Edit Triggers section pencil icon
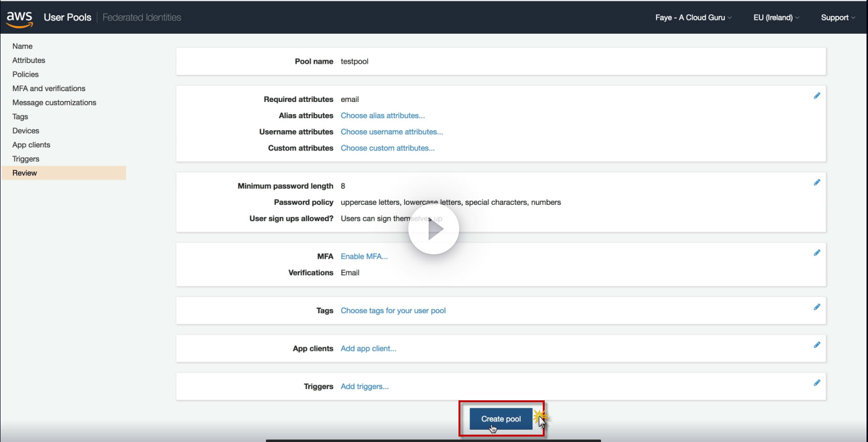Viewport: 868px width, 442px height. [x=817, y=383]
